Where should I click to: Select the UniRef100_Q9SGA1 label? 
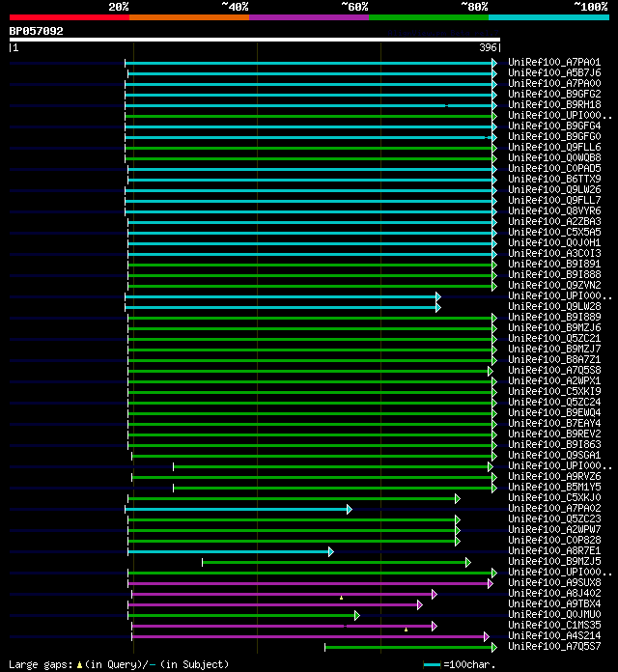pos(554,455)
